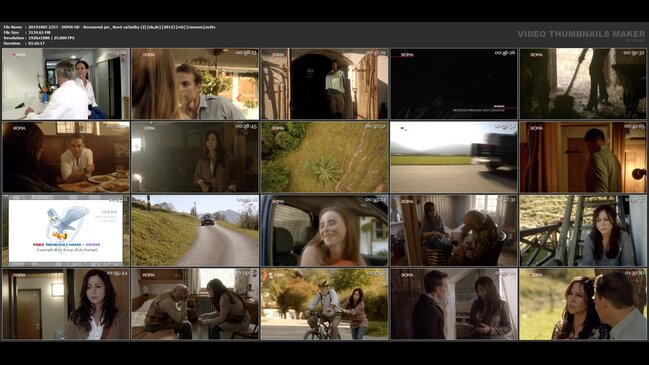
Task: Select thumbnail of person shoveling in barn
Action: tap(583, 84)
